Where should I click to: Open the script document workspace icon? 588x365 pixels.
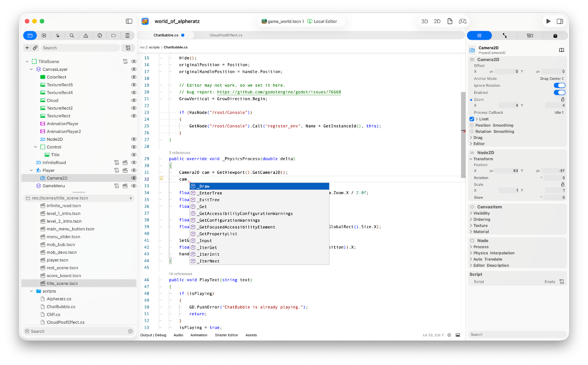(x=450, y=22)
